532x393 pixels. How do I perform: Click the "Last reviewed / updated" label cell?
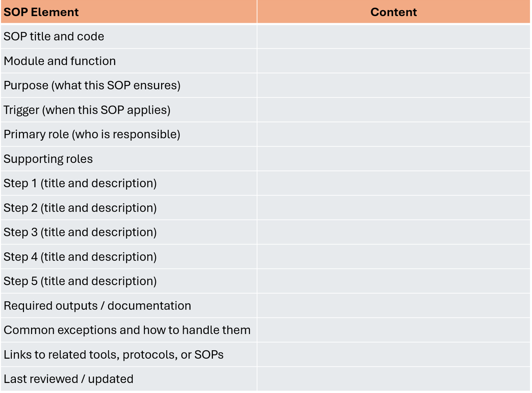point(68,379)
